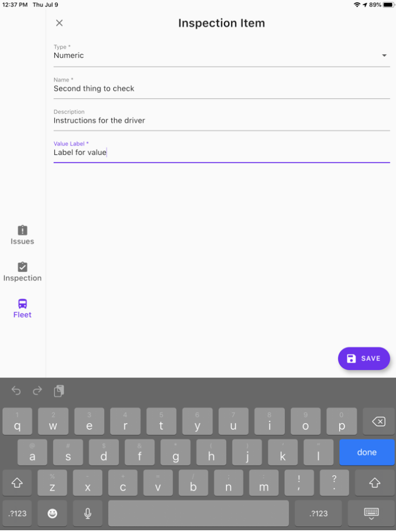The image size is (396, 532).
Task: Save the inspection item
Action: (x=363, y=358)
